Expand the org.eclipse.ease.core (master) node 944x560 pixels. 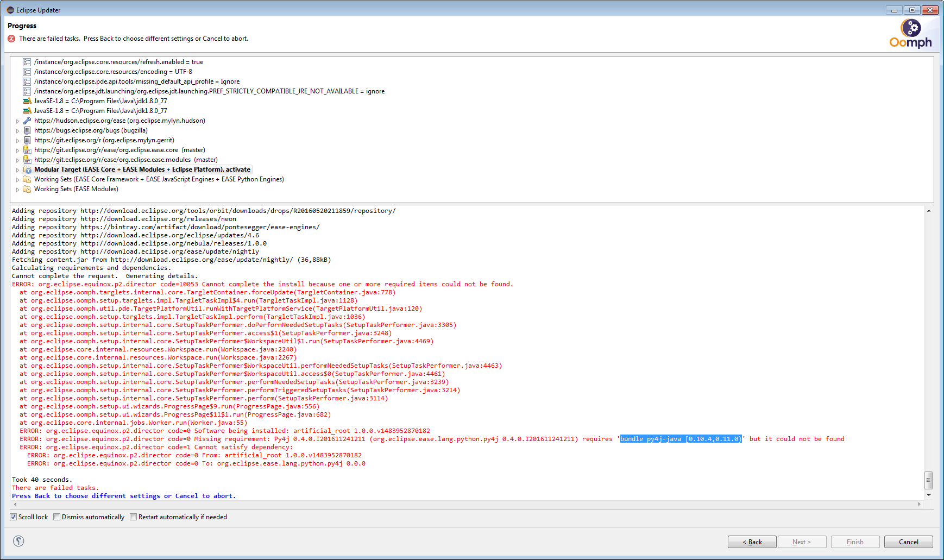tap(17, 150)
